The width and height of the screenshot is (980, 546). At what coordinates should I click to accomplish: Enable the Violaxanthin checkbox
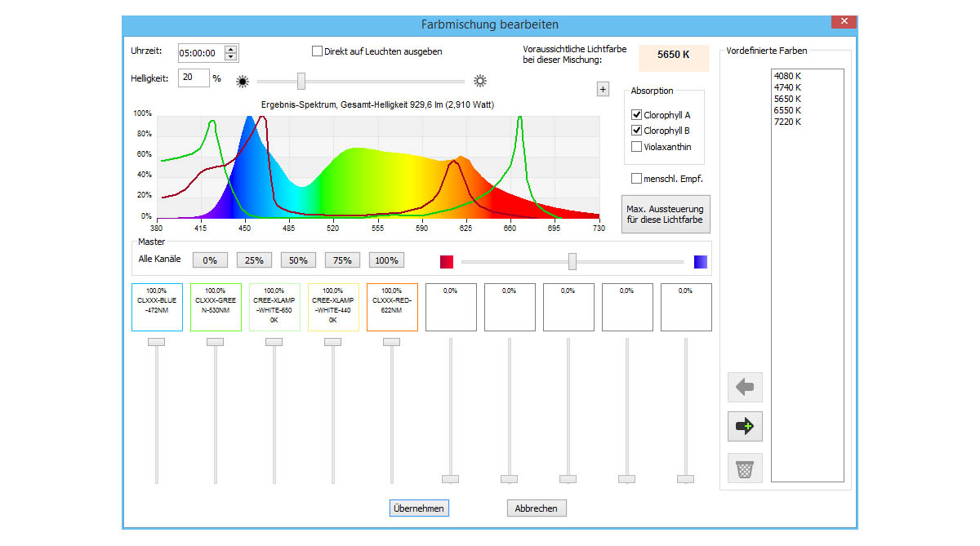click(637, 147)
